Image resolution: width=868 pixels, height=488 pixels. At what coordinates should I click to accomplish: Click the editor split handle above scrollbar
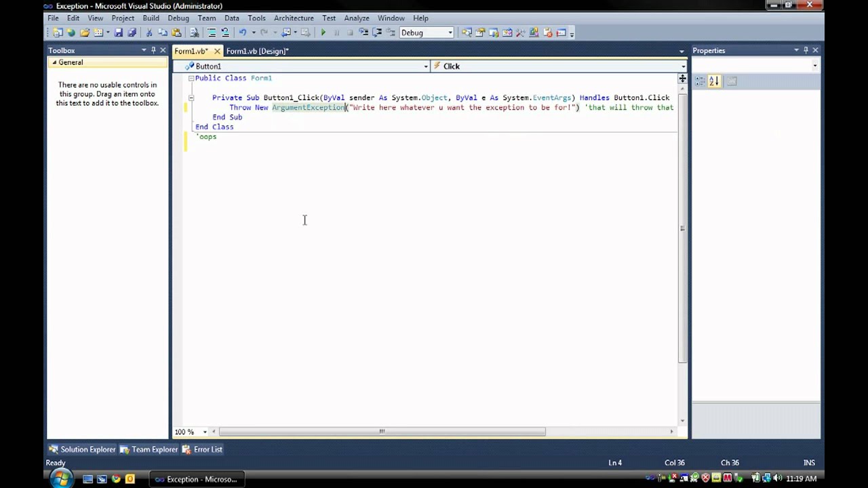pos(682,79)
